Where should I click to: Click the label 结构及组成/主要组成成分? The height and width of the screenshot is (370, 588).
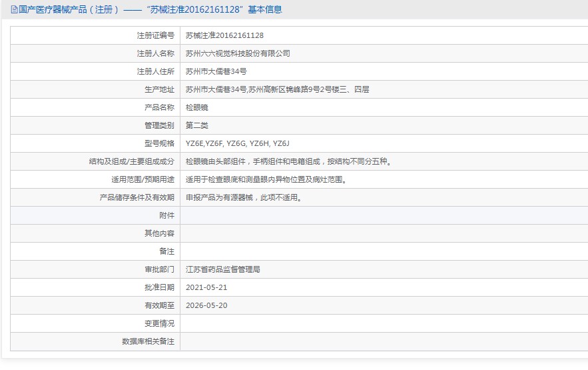(132, 161)
